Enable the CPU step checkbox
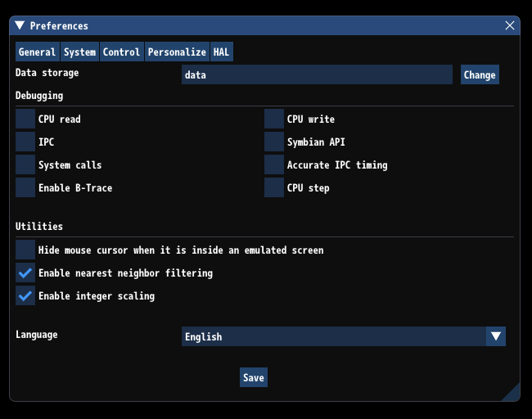This screenshot has width=532, height=419. [x=274, y=187]
